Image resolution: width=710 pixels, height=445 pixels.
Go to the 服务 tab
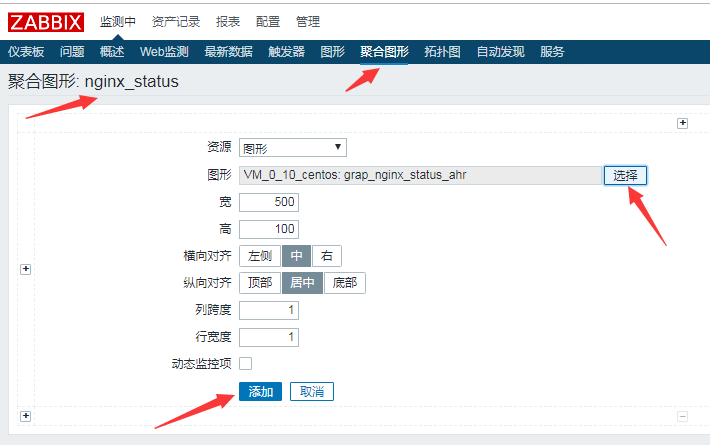point(552,52)
